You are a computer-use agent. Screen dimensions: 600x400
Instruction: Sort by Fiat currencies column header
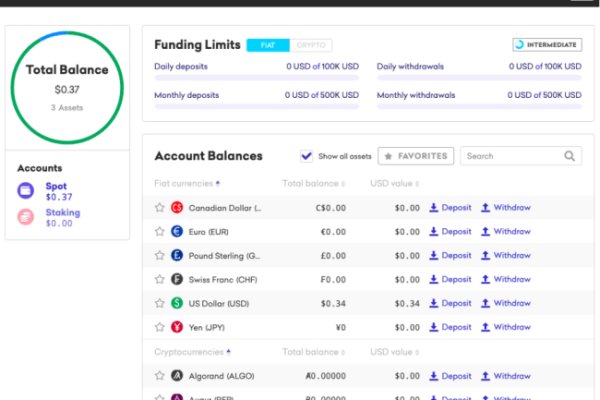tap(187, 184)
